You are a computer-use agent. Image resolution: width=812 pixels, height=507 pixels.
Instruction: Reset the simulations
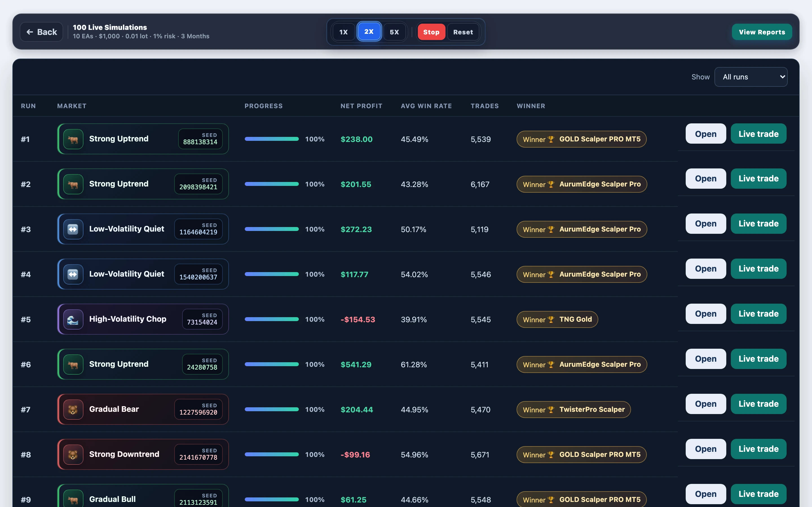click(463, 32)
